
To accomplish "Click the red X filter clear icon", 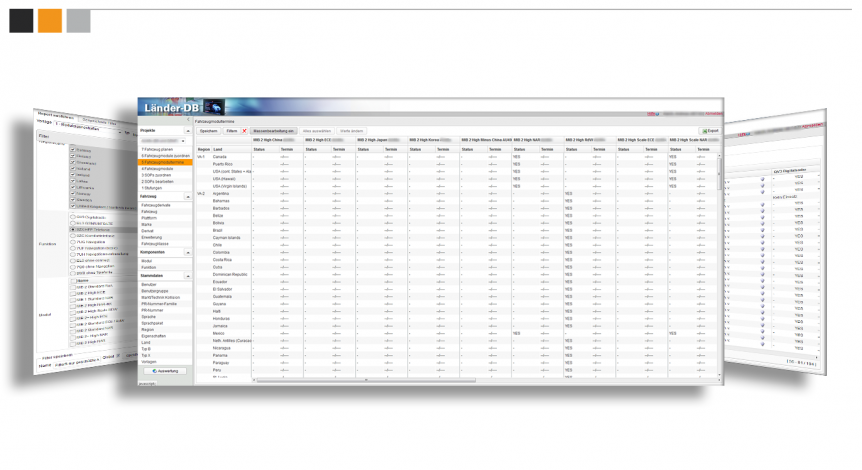I will coord(244,131).
